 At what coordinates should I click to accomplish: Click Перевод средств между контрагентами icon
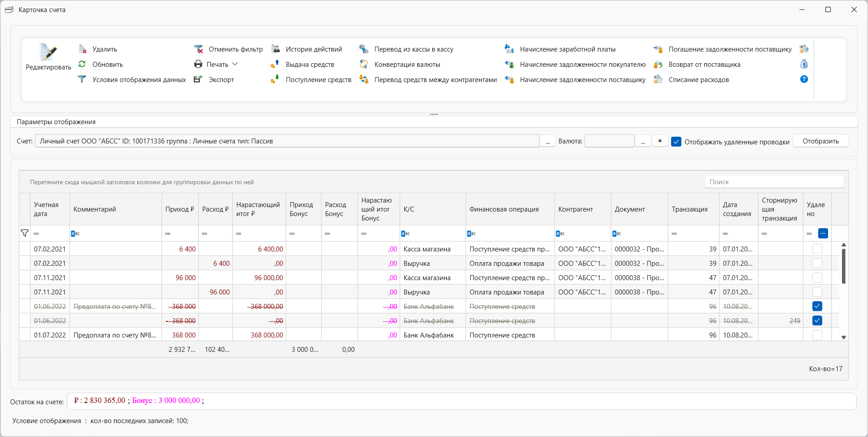click(364, 79)
